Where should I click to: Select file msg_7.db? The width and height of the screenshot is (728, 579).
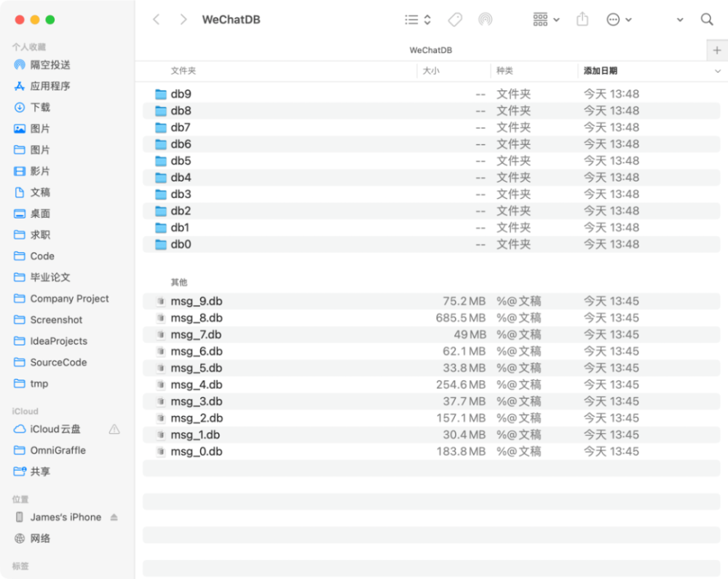click(431, 335)
